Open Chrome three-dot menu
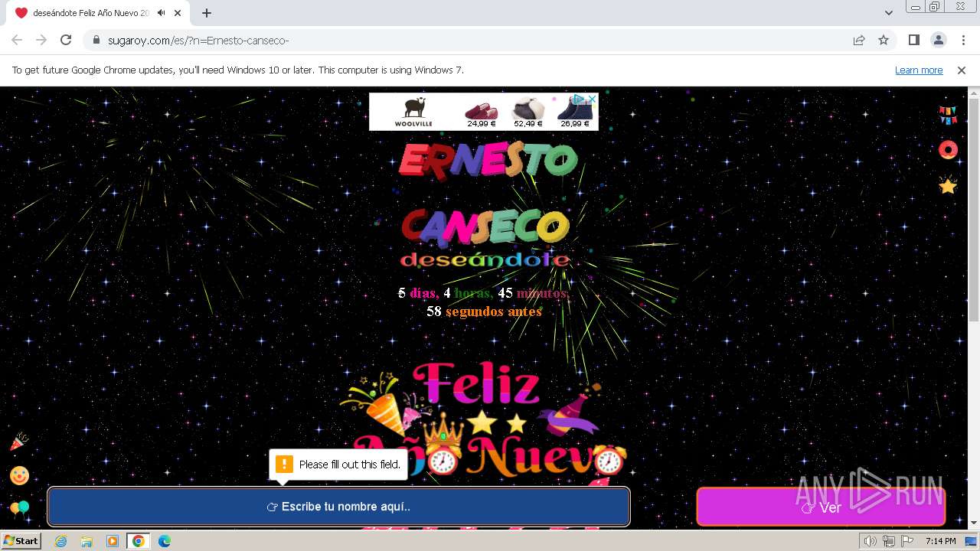The width and height of the screenshot is (980, 551). [x=963, y=40]
